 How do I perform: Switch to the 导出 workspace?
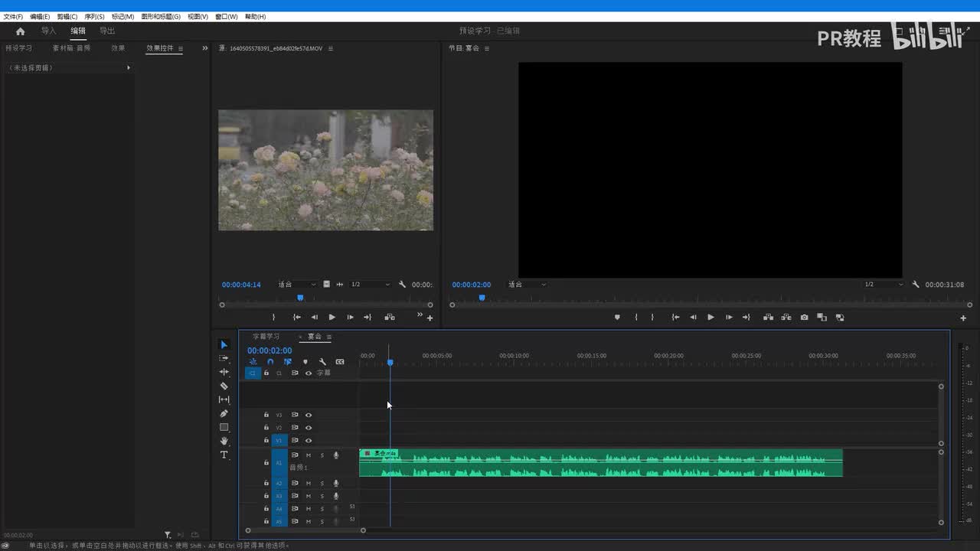[107, 31]
